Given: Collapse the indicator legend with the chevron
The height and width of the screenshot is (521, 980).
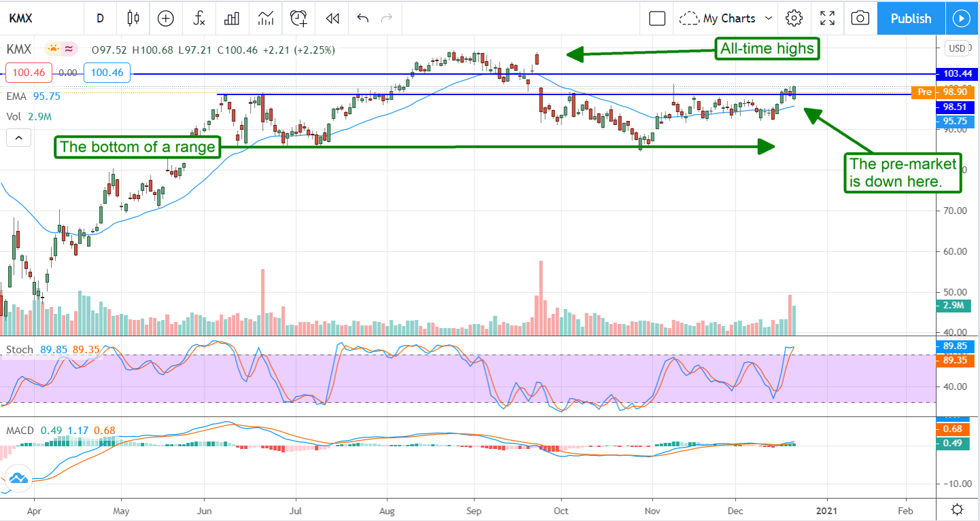Looking at the screenshot, I should (18, 139).
